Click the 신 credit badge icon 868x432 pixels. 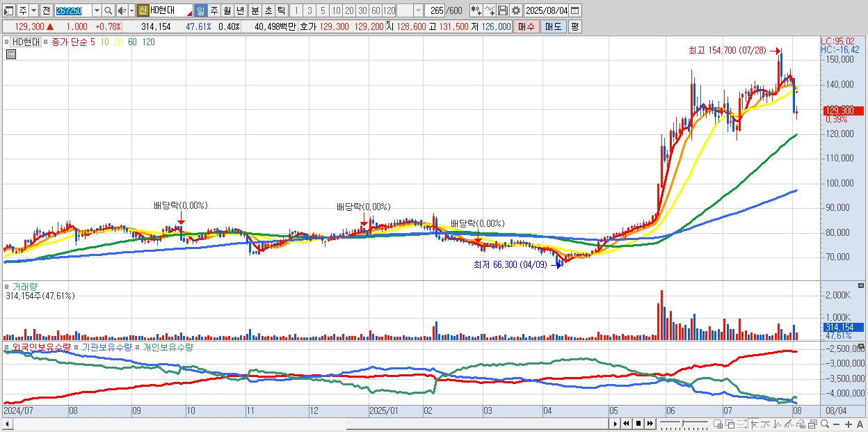tap(143, 10)
